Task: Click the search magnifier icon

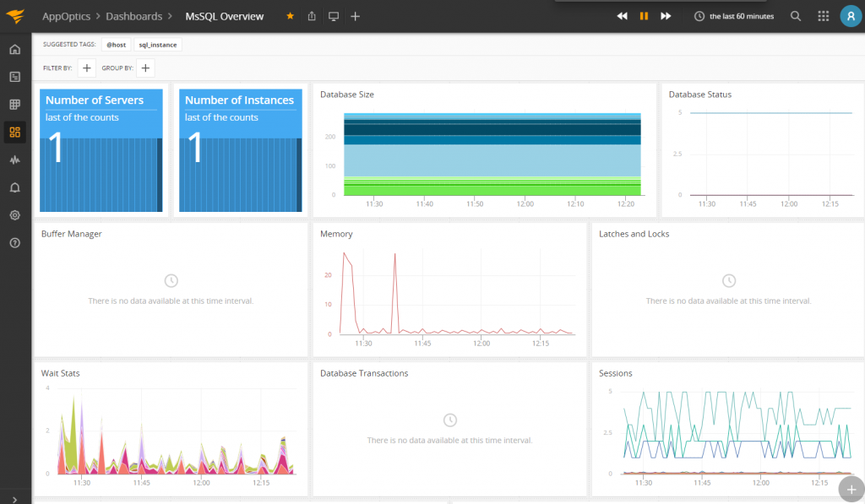Action: [796, 16]
